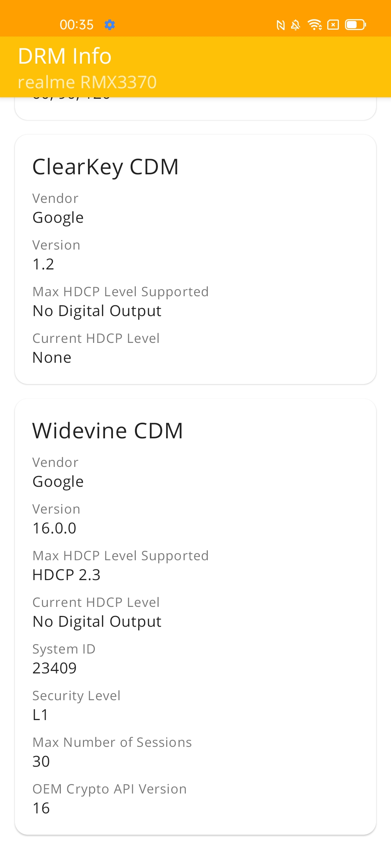Tap the HDCP 2.3 max level value

[x=66, y=575]
